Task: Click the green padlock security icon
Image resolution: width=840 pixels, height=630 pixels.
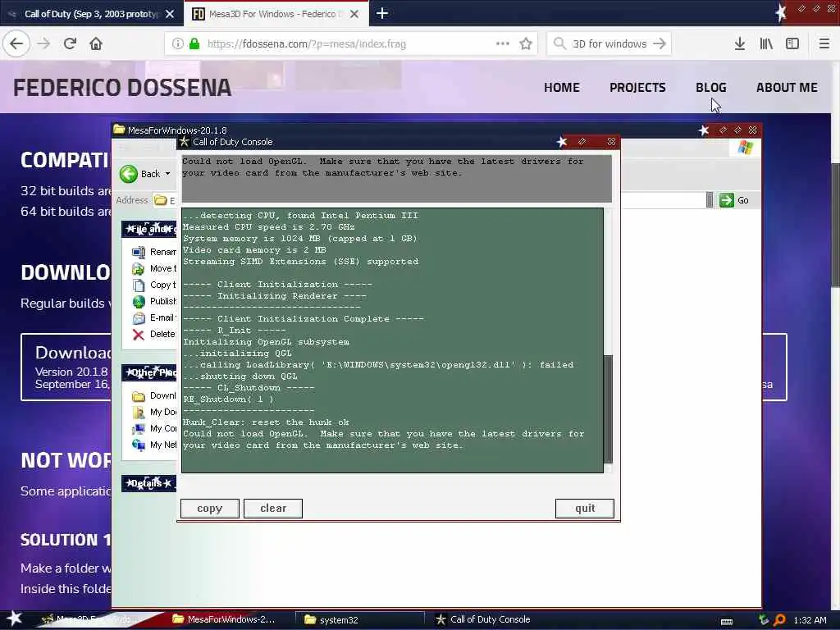Action: (x=194, y=44)
